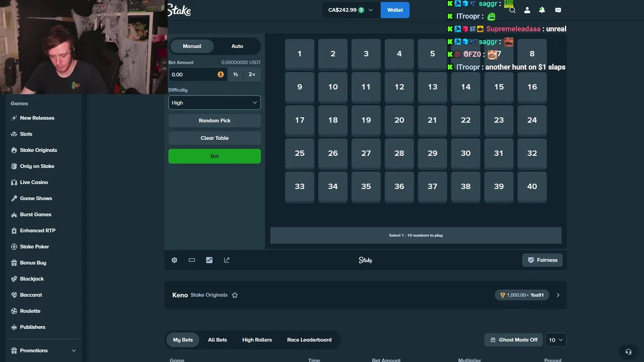Select Only on Stake sidebar entry
This screenshot has height=362, width=644.
37,166
